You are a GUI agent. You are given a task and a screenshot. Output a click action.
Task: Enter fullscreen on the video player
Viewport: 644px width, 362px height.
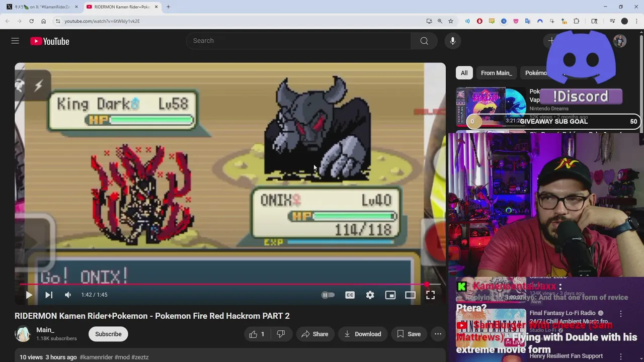tap(431, 295)
